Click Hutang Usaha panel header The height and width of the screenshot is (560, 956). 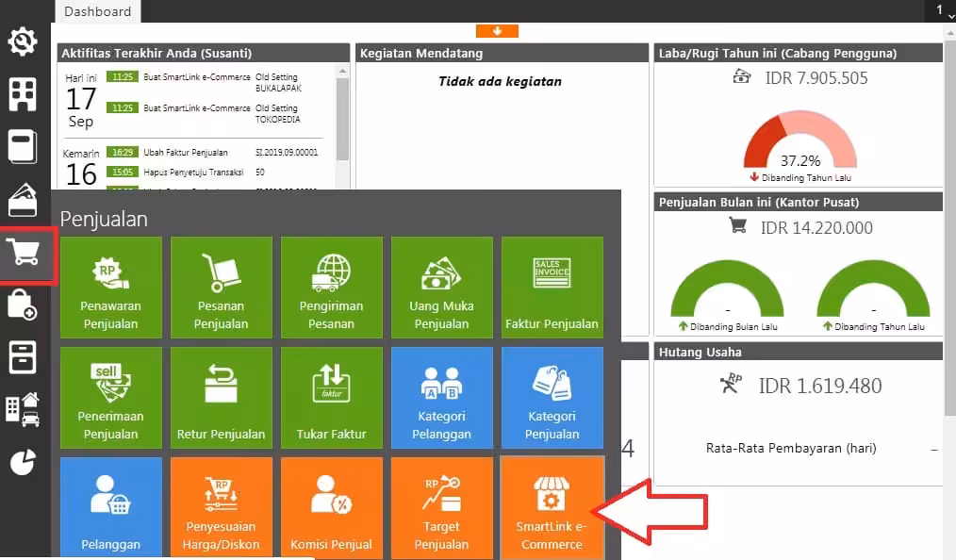click(799, 352)
